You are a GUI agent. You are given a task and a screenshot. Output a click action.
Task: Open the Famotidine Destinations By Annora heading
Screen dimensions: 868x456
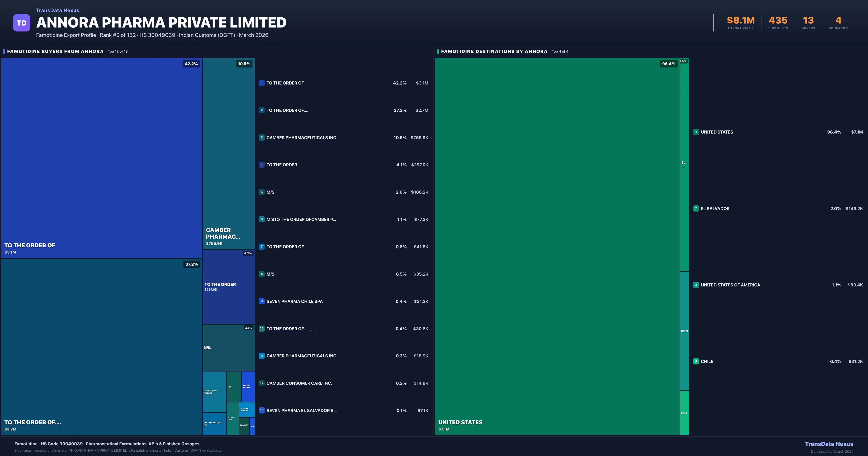tap(494, 51)
